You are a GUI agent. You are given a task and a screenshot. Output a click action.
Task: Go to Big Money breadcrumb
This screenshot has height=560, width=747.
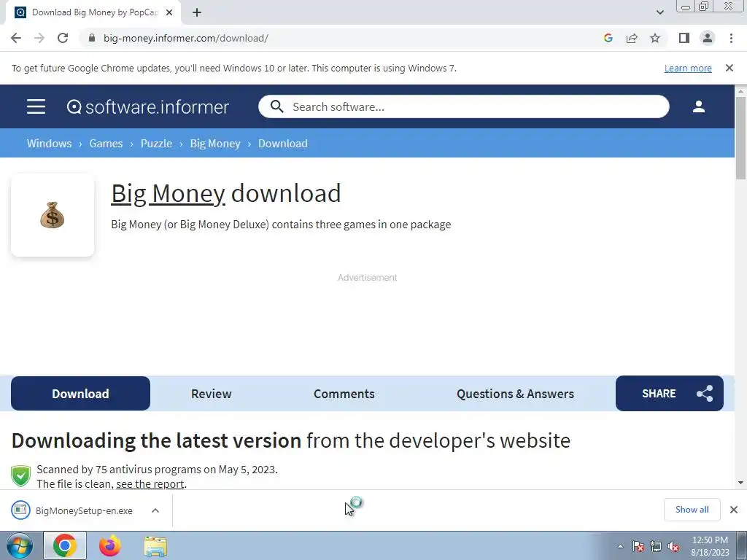point(215,144)
